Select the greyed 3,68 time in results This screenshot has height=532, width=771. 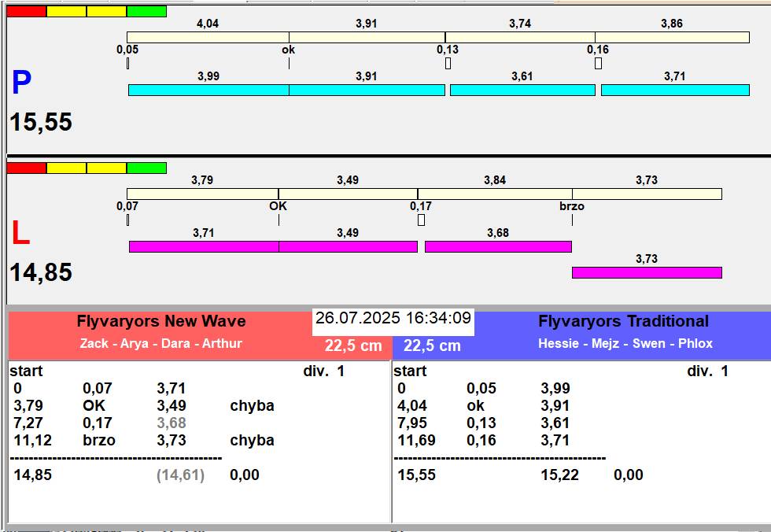[172, 423]
